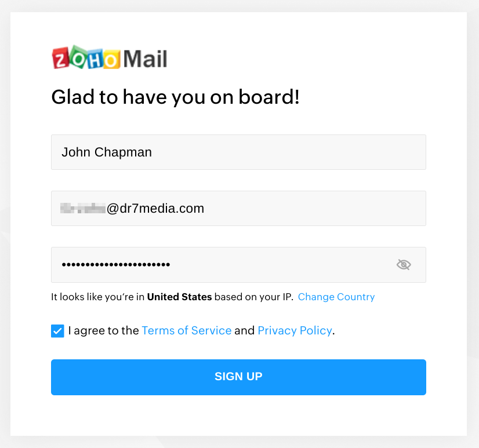Submit the form with SIGN UP
The height and width of the screenshot is (448, 479).
(238, 377)
